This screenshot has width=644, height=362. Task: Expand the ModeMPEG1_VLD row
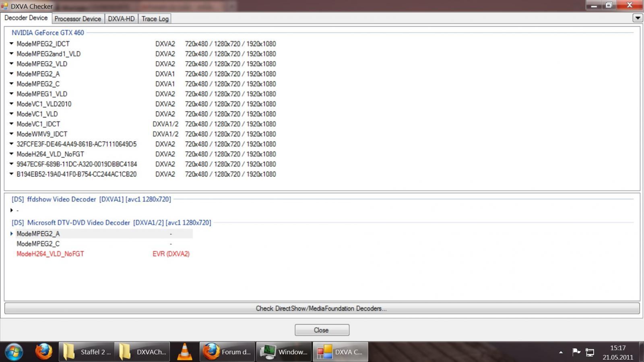pyautogui.click(x=11, y=94)
